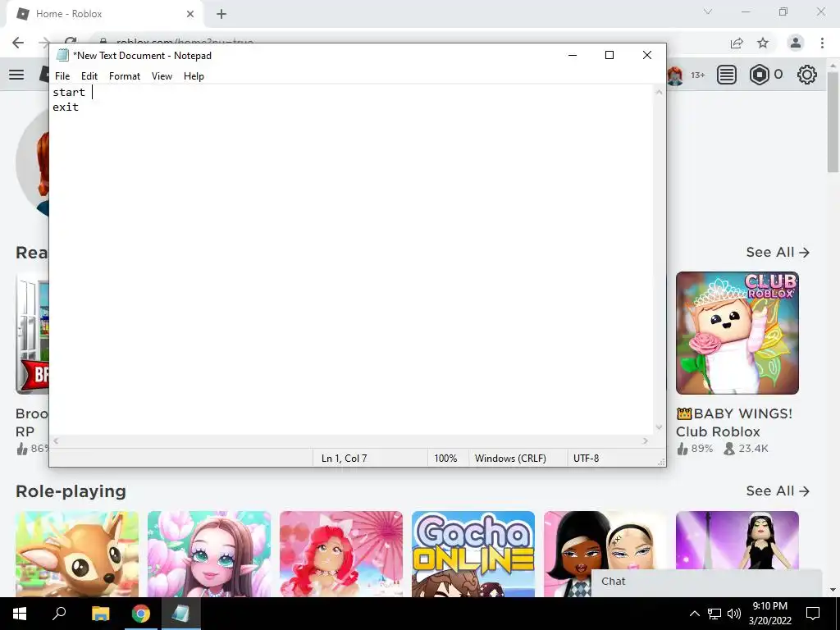Place cursor after the word exit in Notepad
The image size is (840, 630).
(80, 107)
